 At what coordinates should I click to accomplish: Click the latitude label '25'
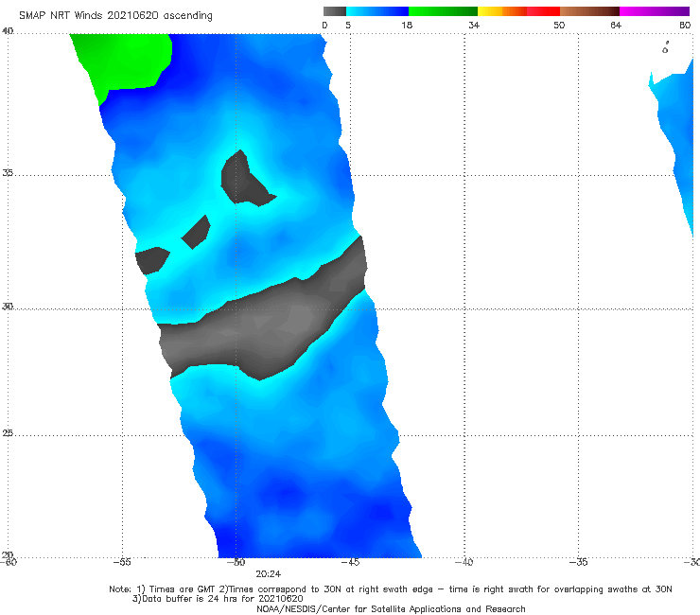(x=8, y=432)
